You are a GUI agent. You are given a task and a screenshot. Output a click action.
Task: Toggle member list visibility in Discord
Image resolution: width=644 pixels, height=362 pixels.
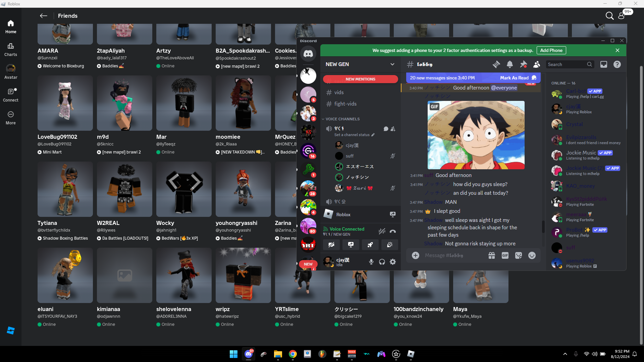[x=537, y=64]
